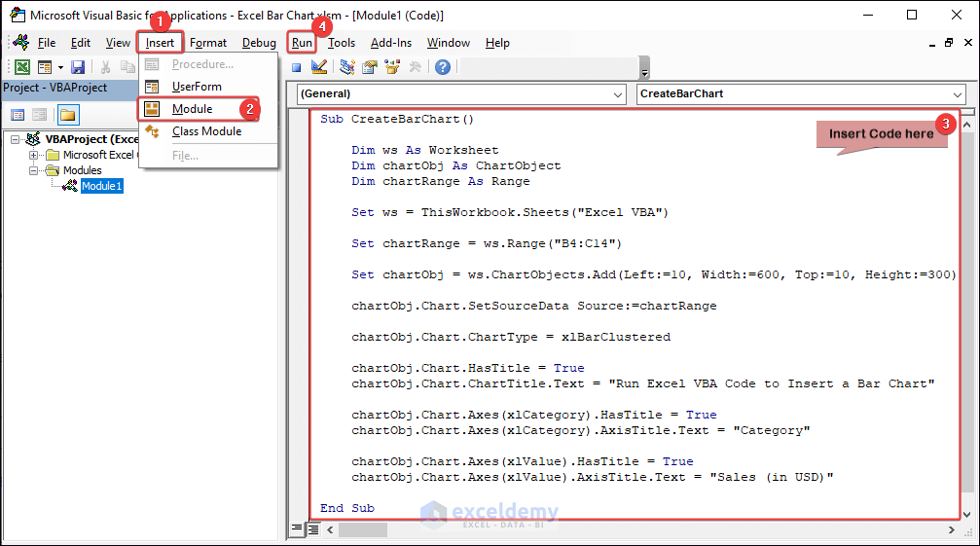Open the Properties Window toolbar icon
The width and height of the screenshot is (980, 546).
(x=370, y=67)
